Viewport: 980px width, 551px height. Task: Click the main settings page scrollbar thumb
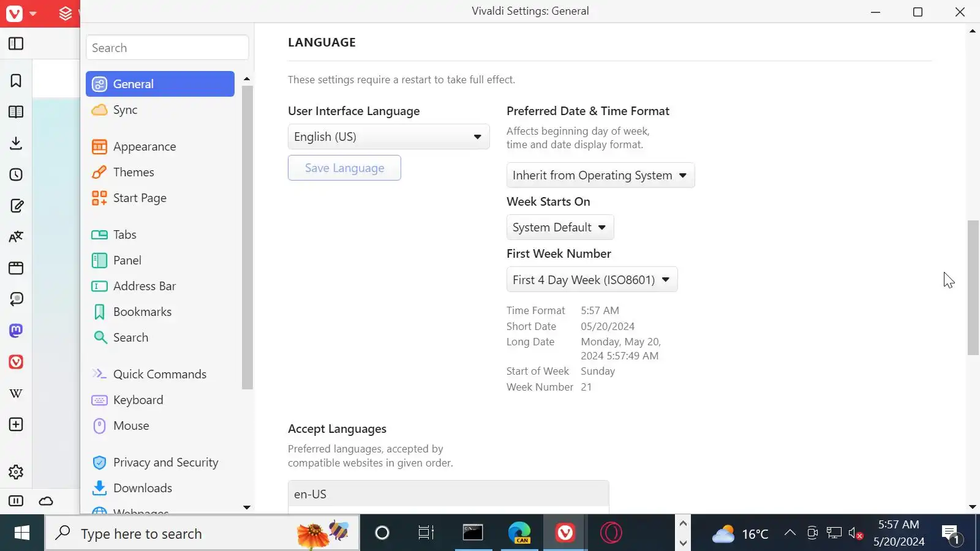point(973,288)
